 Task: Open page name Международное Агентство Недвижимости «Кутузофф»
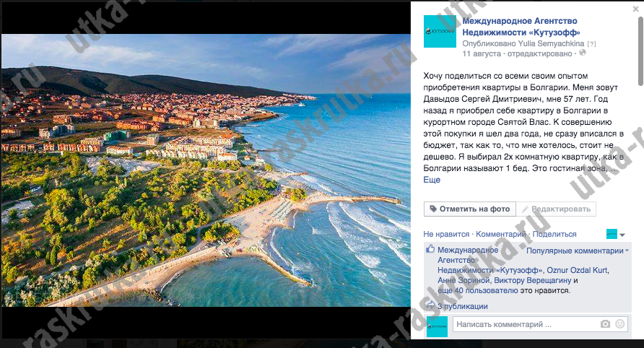pos(521,27)
